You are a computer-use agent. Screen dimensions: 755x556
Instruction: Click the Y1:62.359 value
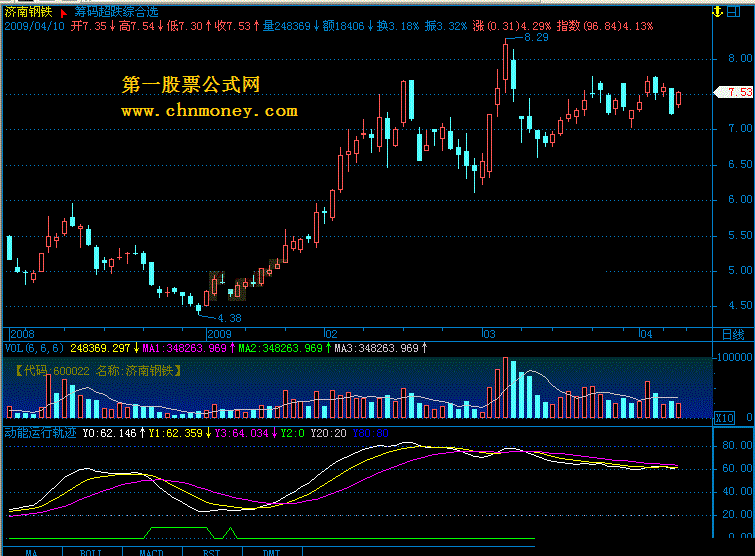(175, 433)
